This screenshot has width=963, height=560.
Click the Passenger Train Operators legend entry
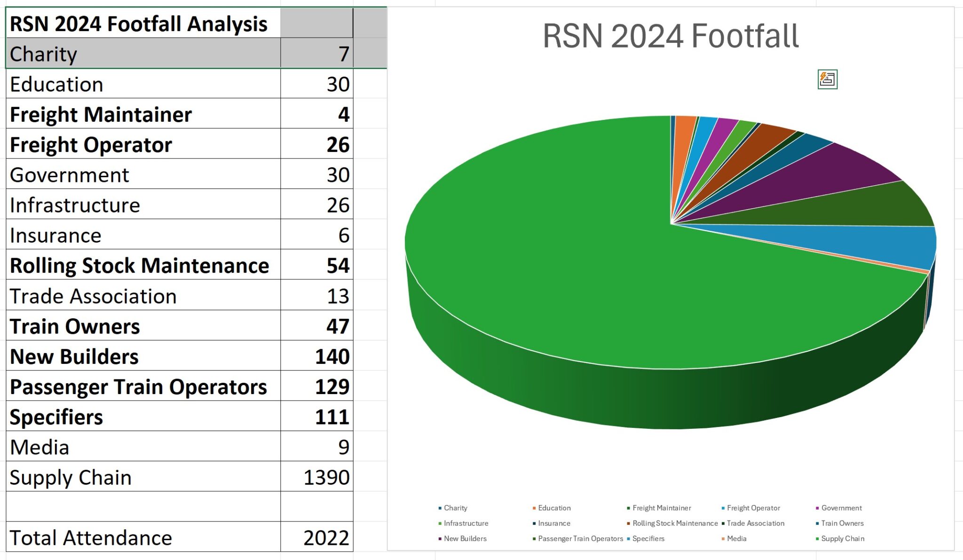(x=579, y=538)
